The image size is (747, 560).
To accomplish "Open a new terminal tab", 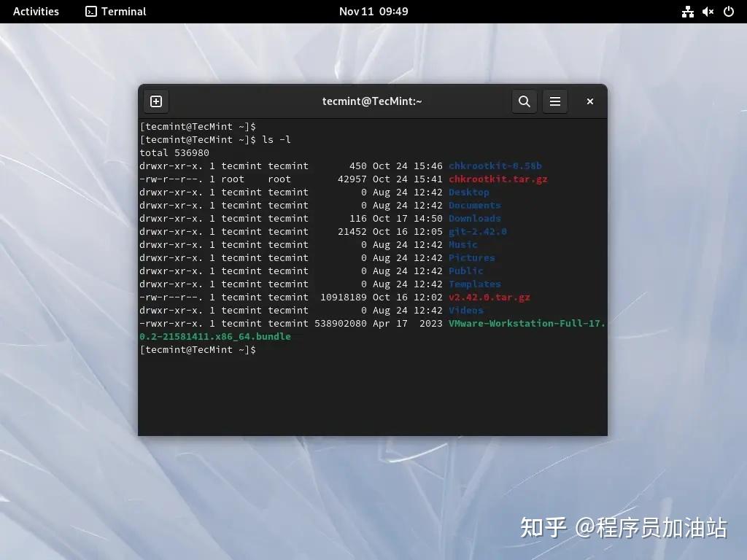I will 155,101.
